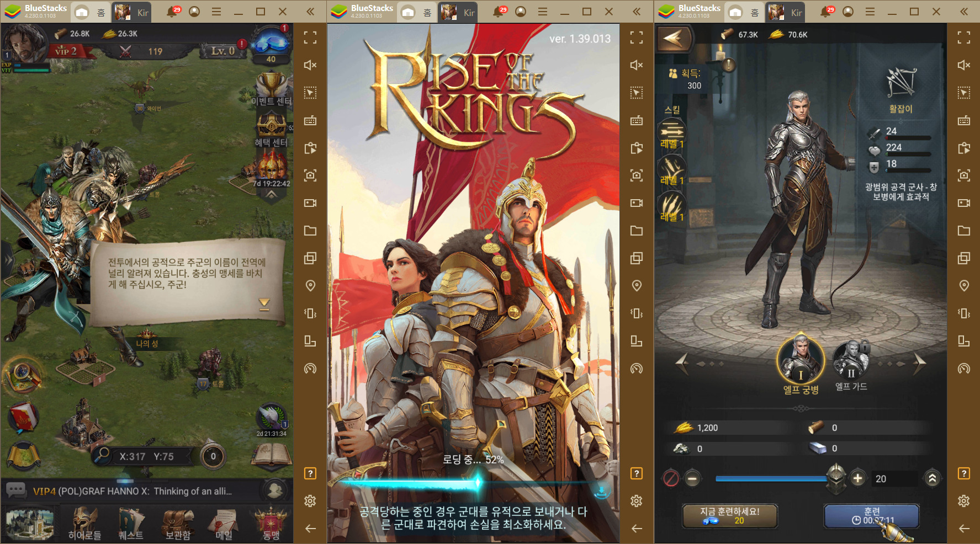Switch to Kir game tab in middle window

[458, 12]
